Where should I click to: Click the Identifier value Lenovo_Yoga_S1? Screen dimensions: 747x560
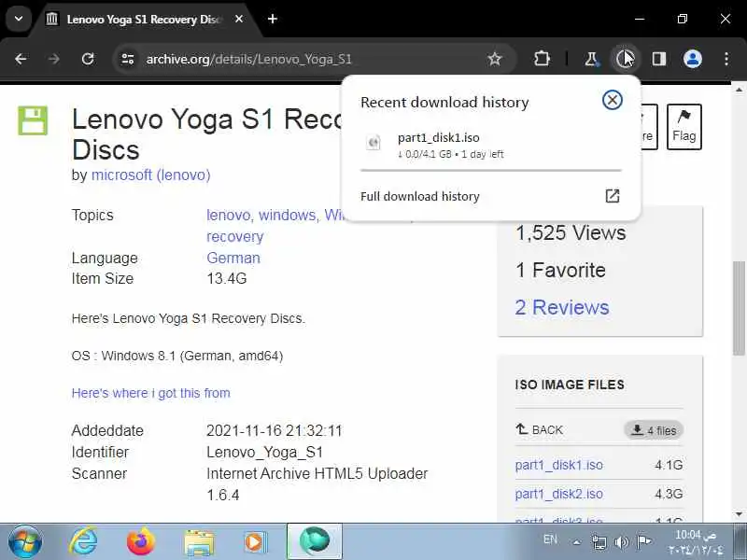click(x=265, y=453)
